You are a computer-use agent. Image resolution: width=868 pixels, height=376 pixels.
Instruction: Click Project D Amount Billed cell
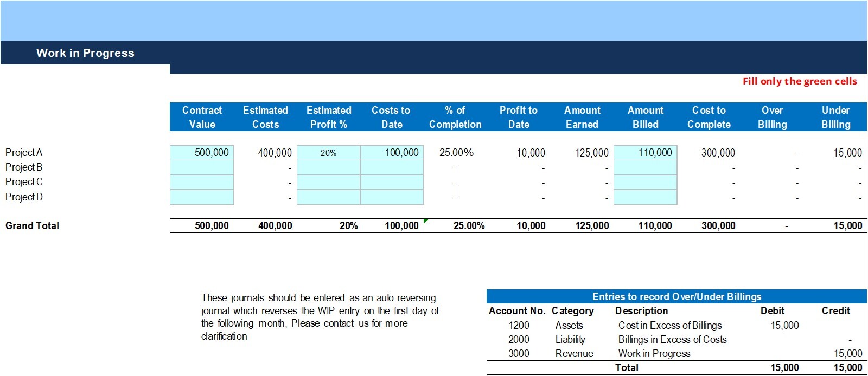pos(646,197)
